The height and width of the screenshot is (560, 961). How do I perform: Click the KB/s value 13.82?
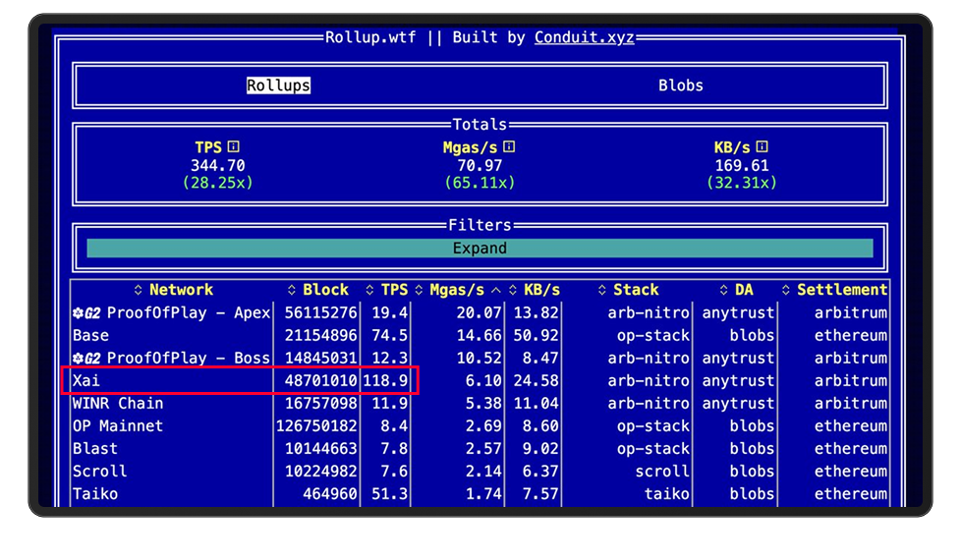(536, 313)
